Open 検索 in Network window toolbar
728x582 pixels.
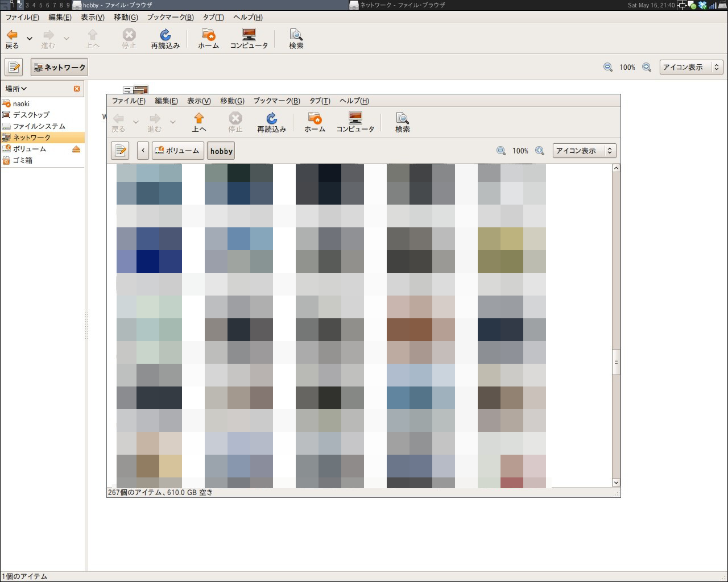[296, 39]
